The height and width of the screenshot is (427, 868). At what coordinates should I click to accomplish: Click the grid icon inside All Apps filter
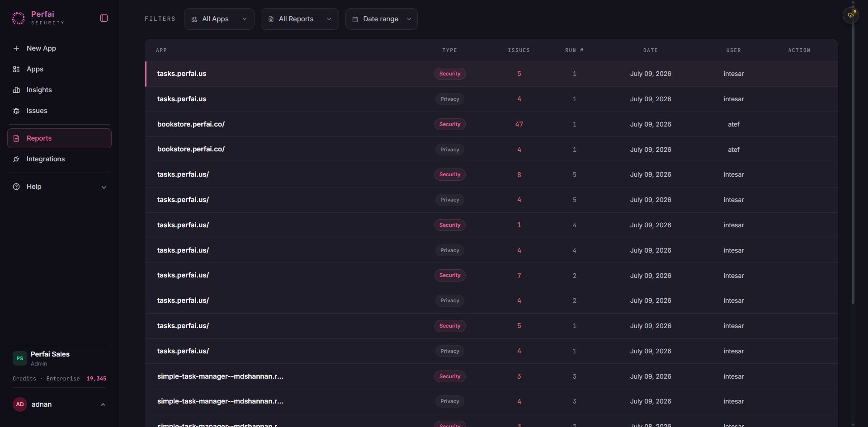coord(194,19)
